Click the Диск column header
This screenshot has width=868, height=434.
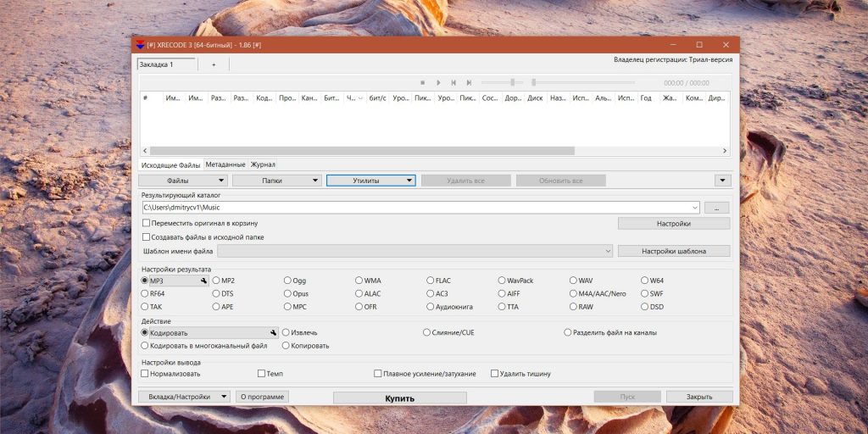pyautogui.click(x=535, y=98)
